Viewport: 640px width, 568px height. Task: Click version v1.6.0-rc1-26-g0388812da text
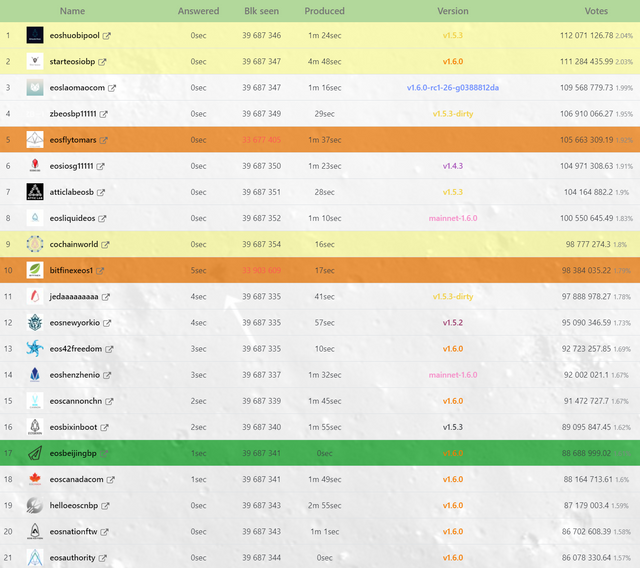click(x=453, y=88)
